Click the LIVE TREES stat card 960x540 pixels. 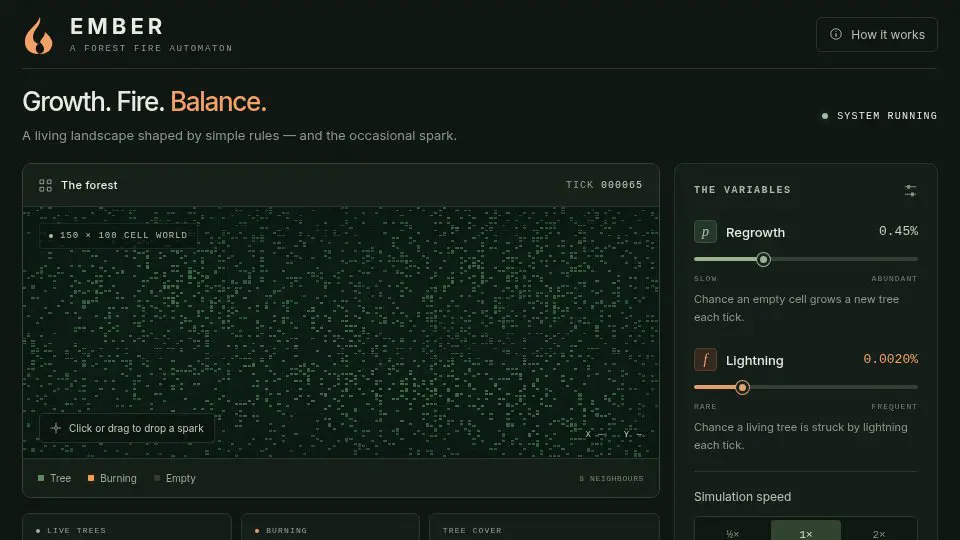pyautogui.click(x=127, y=527)
